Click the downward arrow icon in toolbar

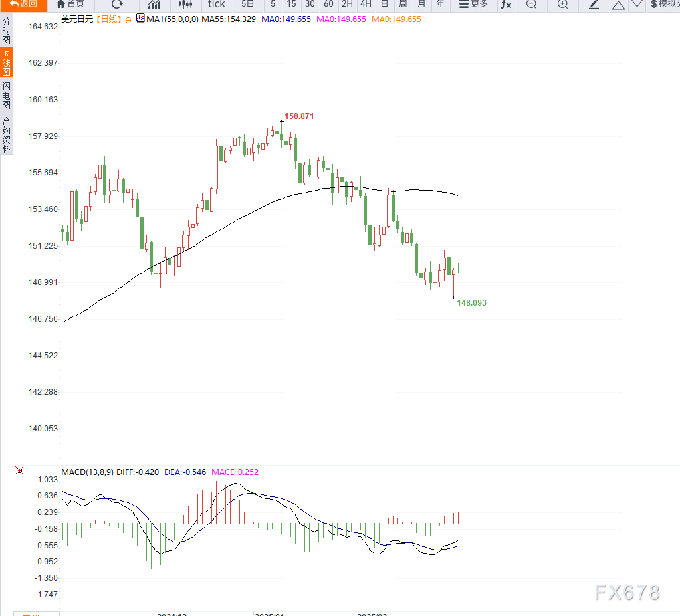[x=637, y=5]
